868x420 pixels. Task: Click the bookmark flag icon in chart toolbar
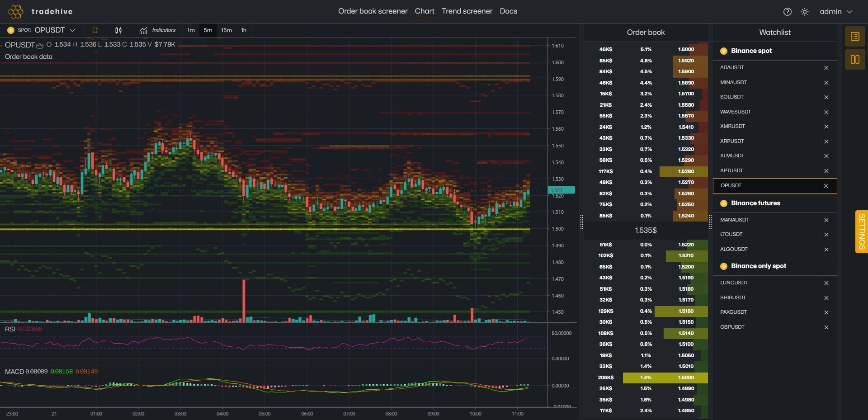pyautogui.click(x=95, y=30)
